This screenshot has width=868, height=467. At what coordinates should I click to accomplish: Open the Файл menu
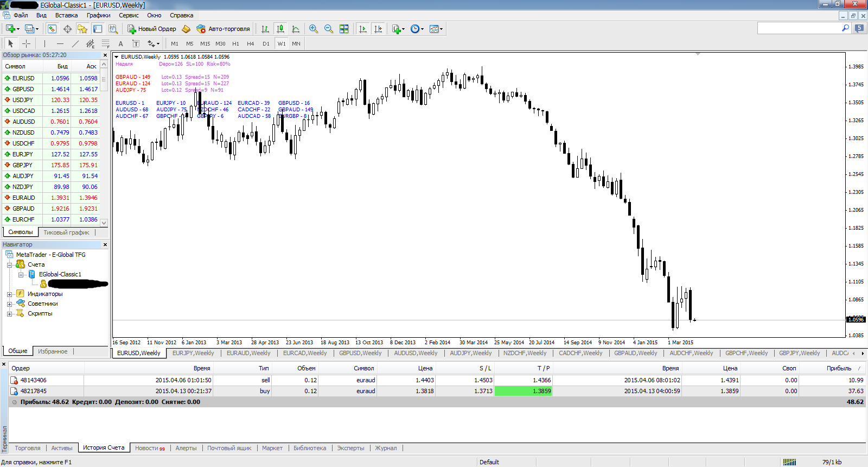coord(21,15)
